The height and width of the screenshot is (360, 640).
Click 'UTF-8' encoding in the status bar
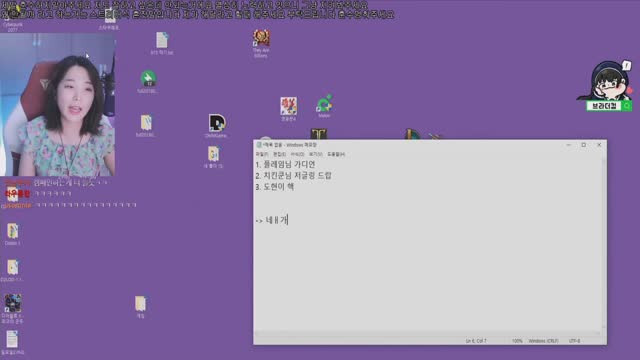click(574, 341)
